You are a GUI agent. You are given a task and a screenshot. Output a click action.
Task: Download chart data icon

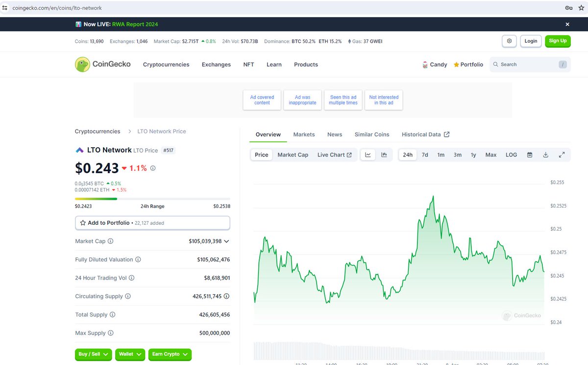tap(546, 155)
